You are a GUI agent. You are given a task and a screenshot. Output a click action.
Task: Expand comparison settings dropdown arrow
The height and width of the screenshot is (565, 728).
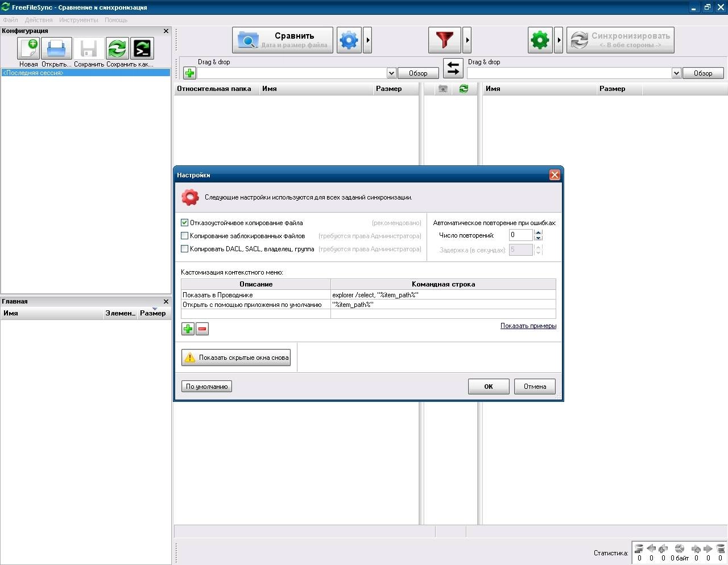point(368,40)
